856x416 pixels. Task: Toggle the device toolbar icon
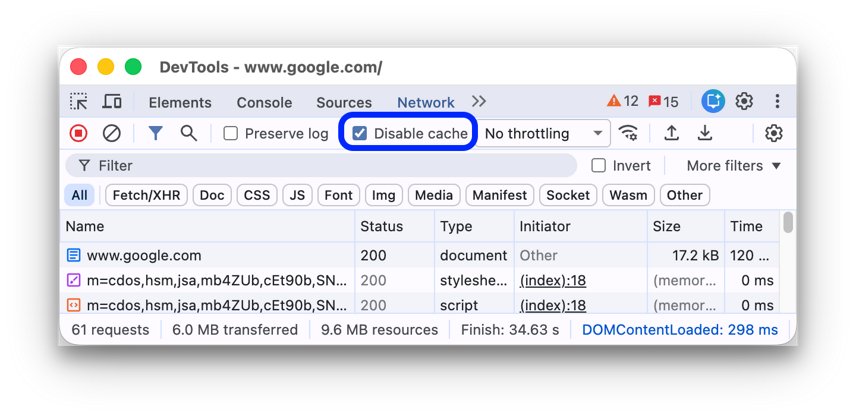coord(112,102)
